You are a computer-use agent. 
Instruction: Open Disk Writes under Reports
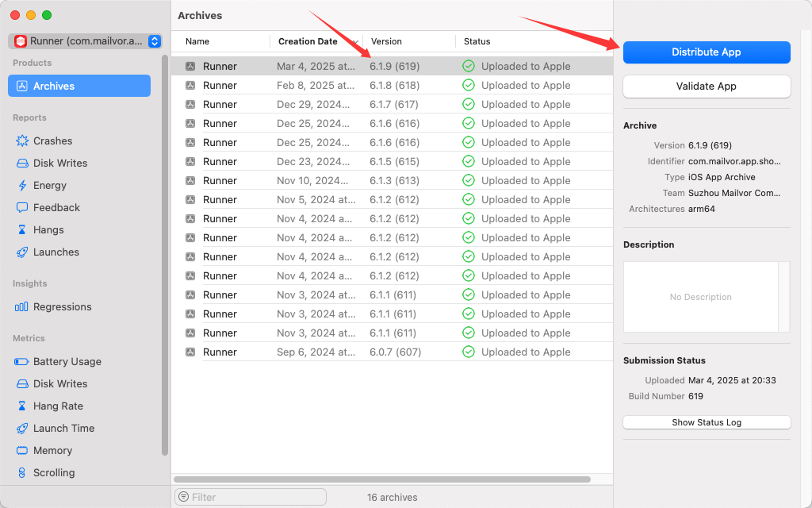pos(60,164)
